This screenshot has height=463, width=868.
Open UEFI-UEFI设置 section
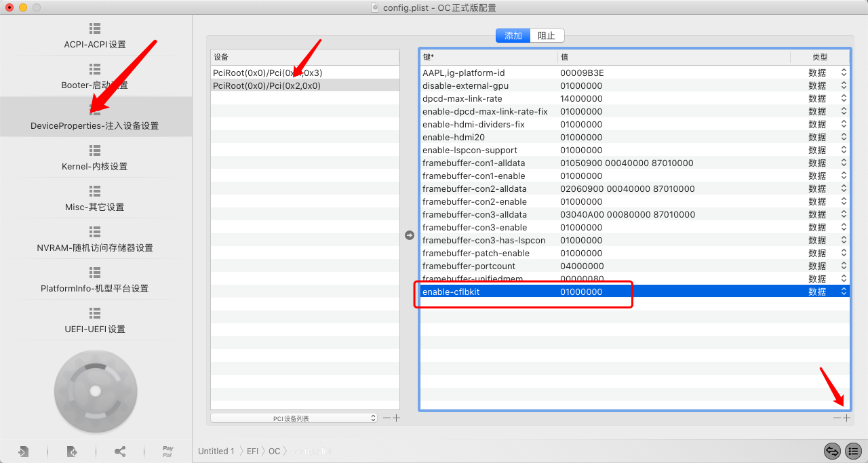coord(95,321)
